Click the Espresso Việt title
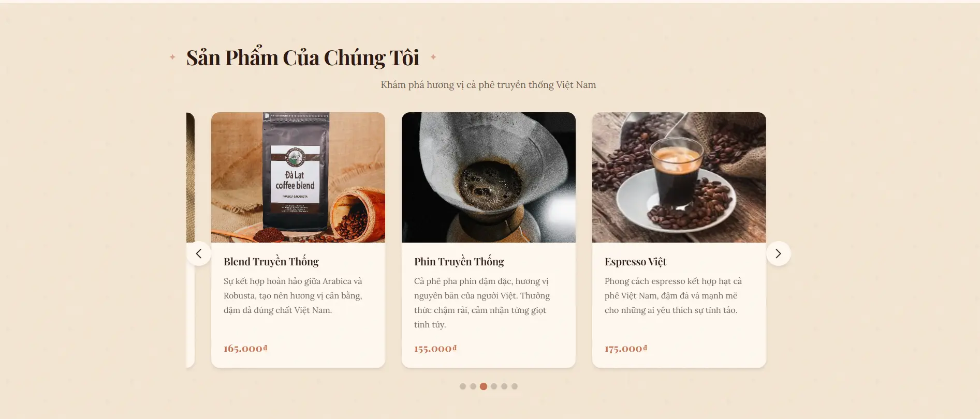Screen dimensions: 980x419 point(635,262)
